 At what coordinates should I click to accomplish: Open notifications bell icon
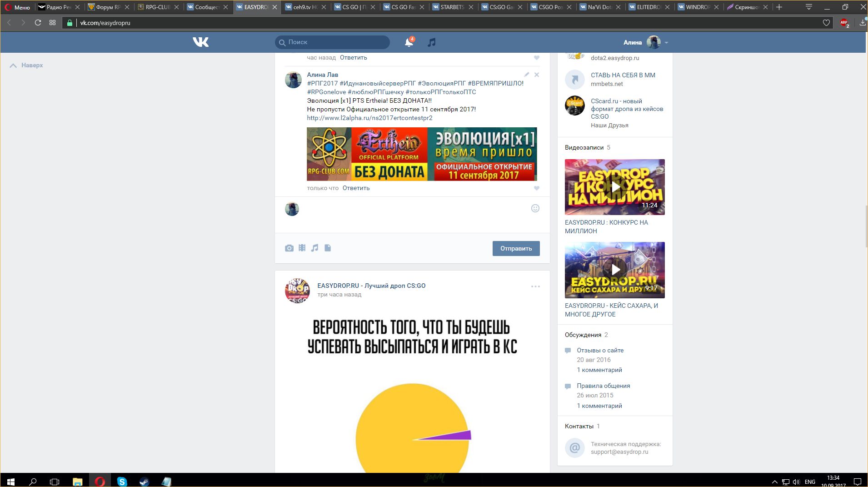pyautogui.click(x=409, y=42)
